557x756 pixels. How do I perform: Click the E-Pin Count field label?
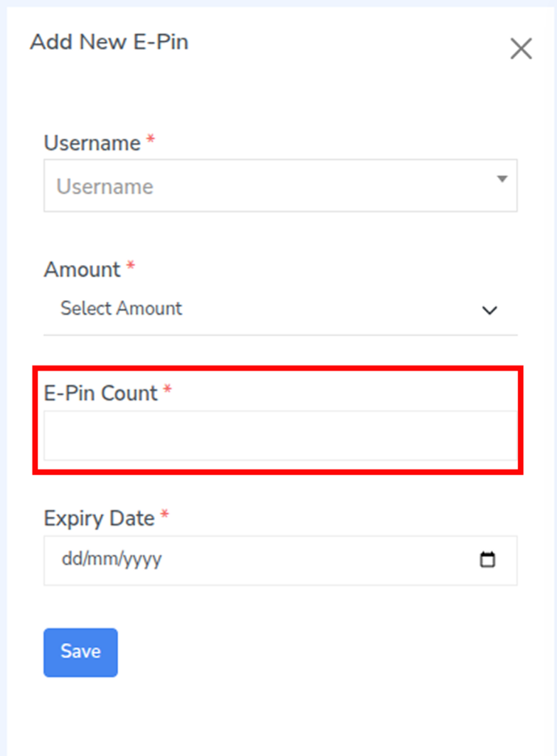click(101, 394)
